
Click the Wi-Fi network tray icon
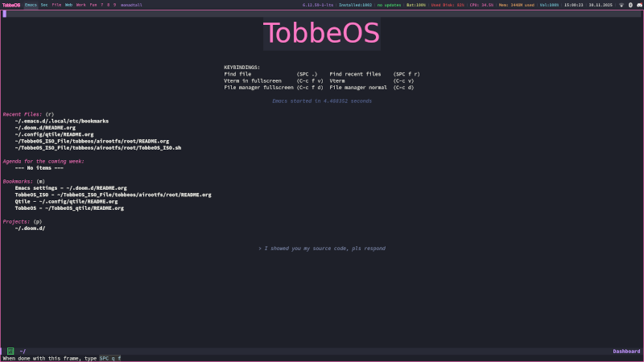tap(621, 5)
